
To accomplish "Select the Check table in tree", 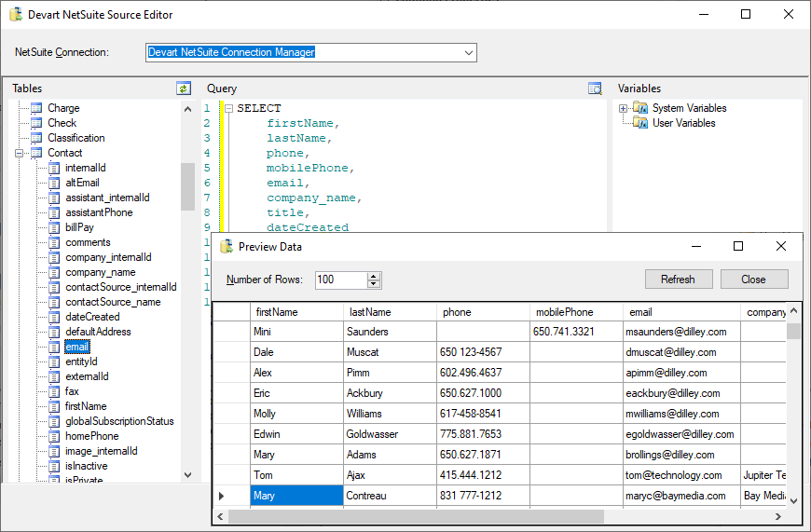I will (62, 123).
